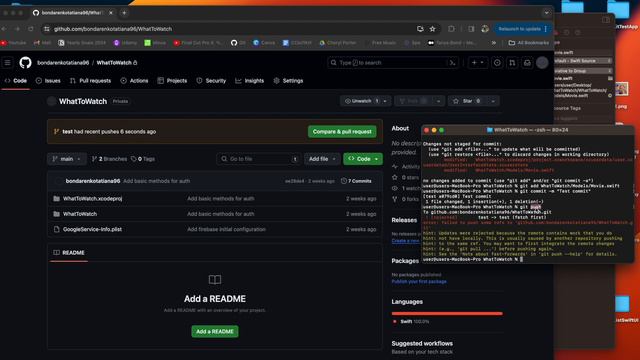Select the README tab

(x=69, y=253)
